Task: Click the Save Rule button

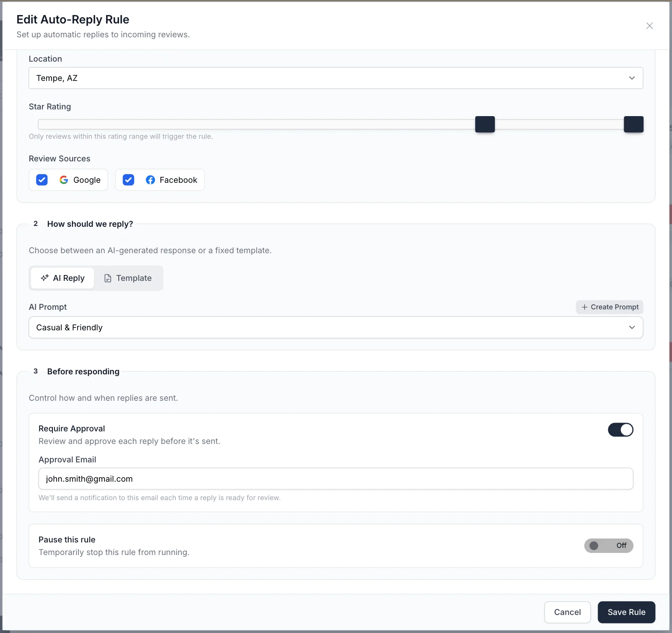Action: (626, 612)
